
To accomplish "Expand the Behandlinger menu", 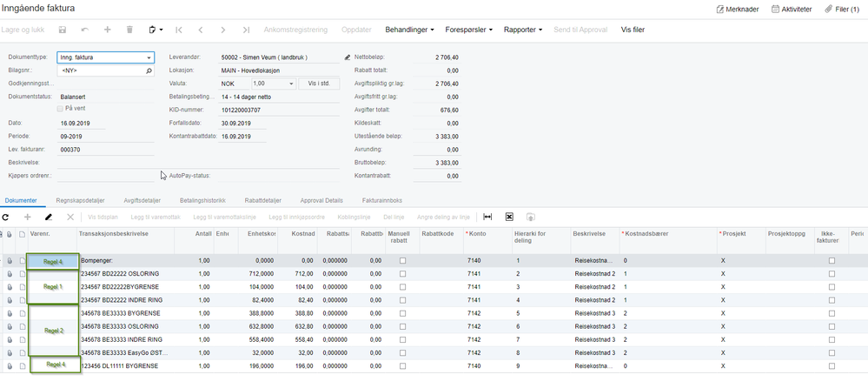I will click(409, 30).
